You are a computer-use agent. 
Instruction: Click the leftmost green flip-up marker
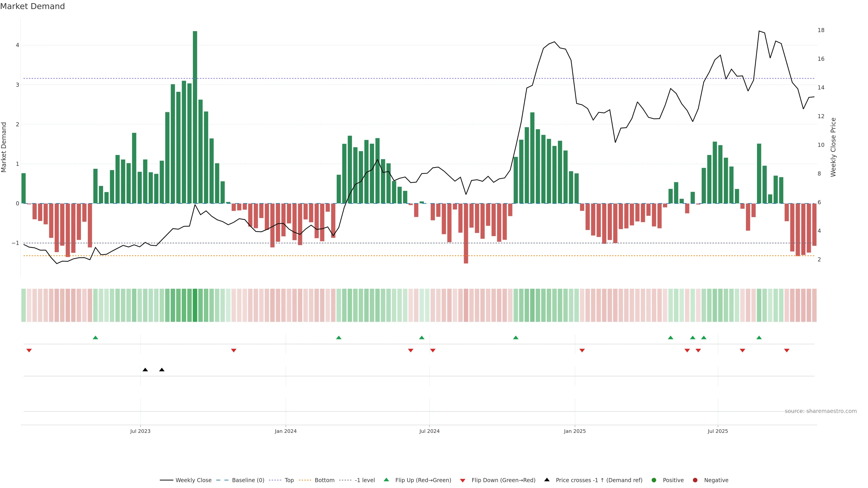coord(95,338)
